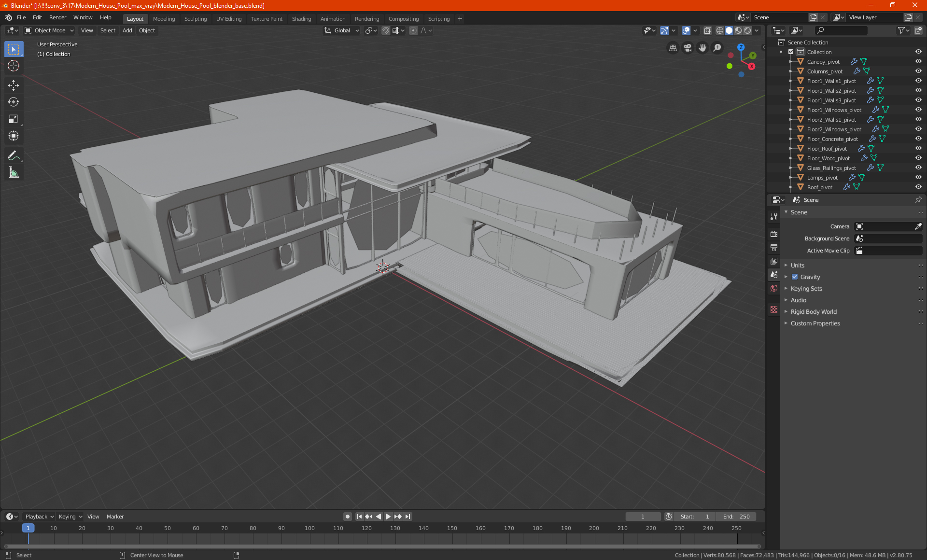
Task: Uncheck the Gravity checkbox
Action: [x=795, y=277]
